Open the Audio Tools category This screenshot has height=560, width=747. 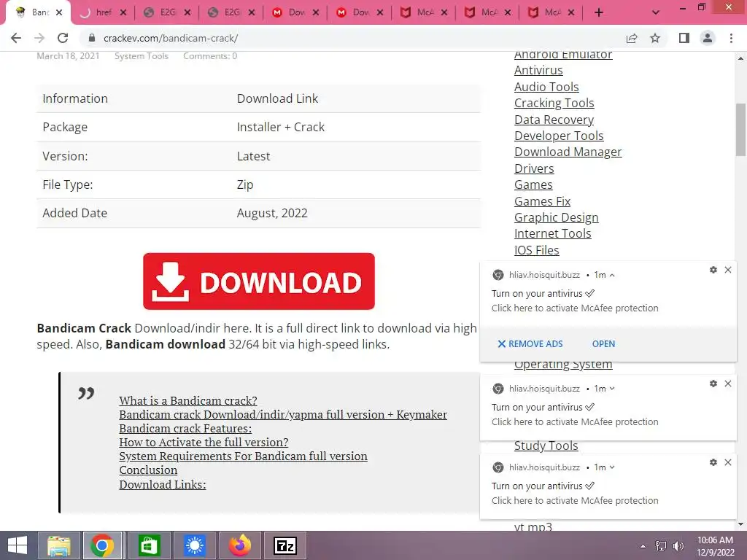click(x=546, y=87)
